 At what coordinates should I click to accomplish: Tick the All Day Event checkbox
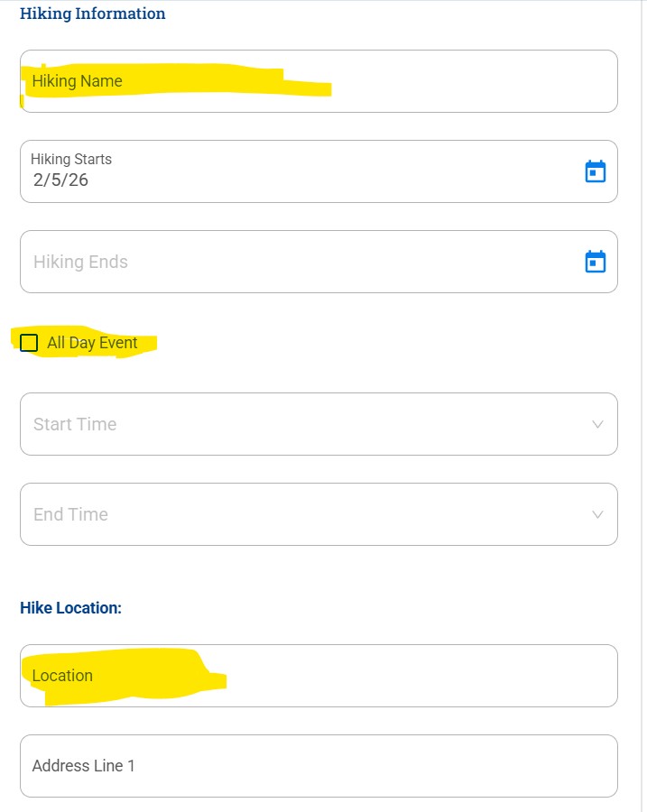(x=29, y=343)
